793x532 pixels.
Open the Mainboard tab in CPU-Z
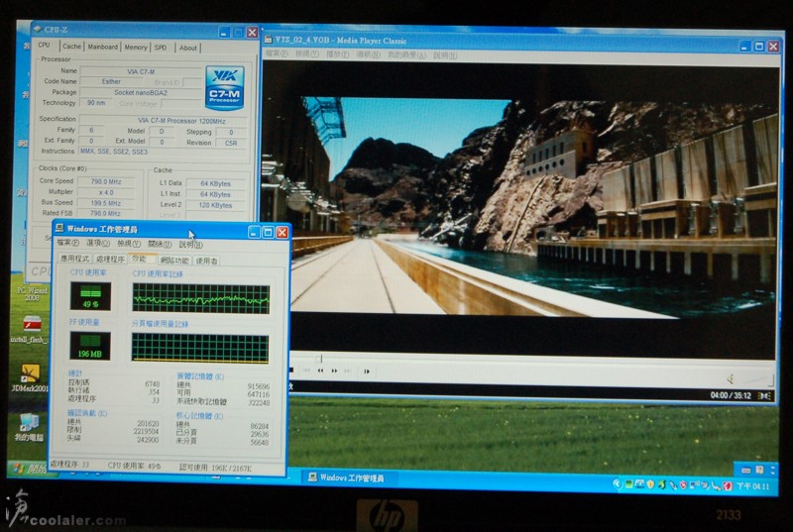point(103,47)
